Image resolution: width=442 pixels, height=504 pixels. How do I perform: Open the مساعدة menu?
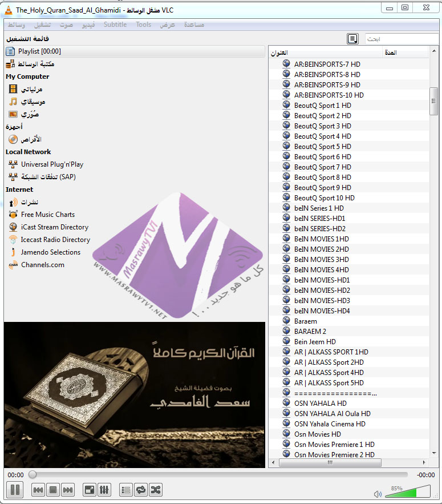[194, 25]
